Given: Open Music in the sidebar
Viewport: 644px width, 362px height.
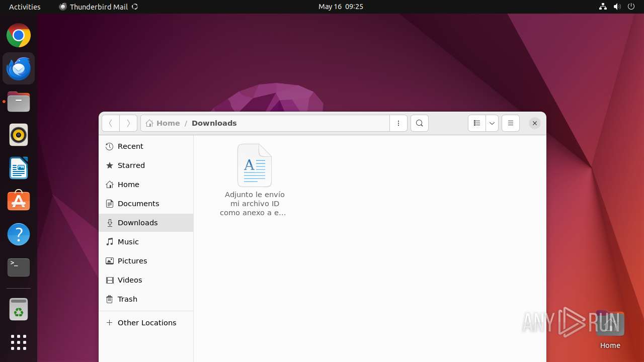Looking at the screenshot, I should 146,242.
